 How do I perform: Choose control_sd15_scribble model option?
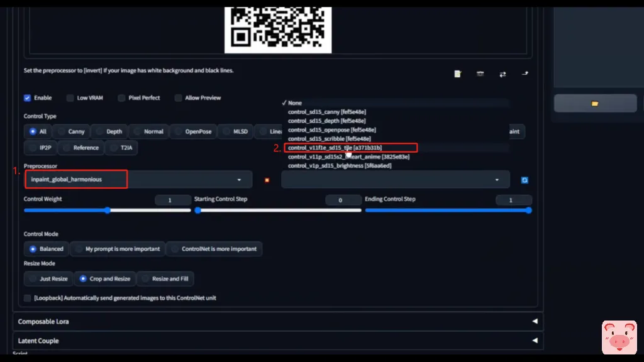click(x=396, y=139)
